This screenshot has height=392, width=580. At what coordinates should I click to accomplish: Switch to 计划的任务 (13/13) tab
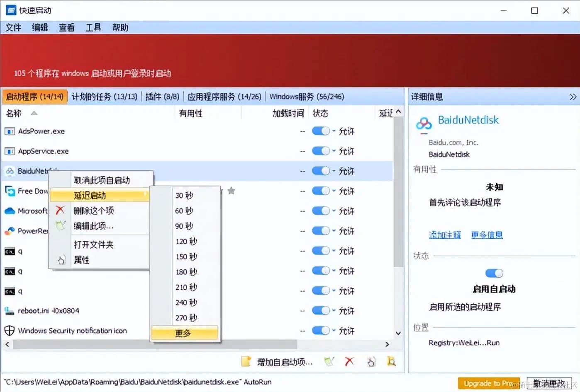point(105,97)
